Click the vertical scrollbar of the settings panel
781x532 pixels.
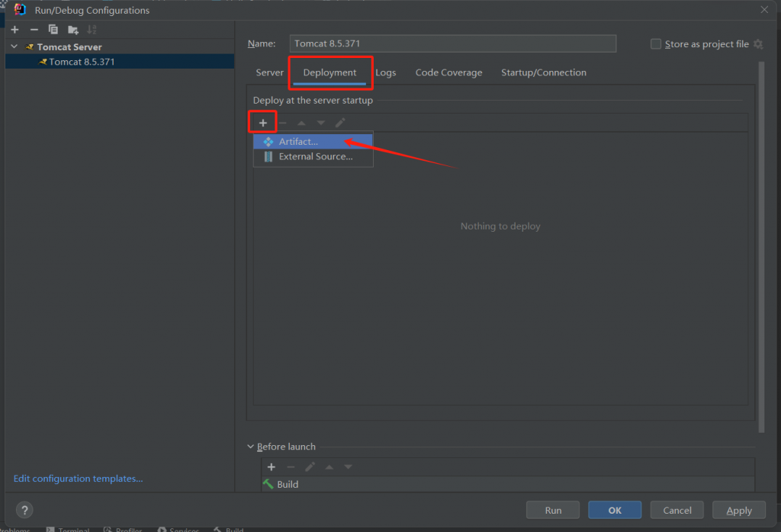[760, 244]
